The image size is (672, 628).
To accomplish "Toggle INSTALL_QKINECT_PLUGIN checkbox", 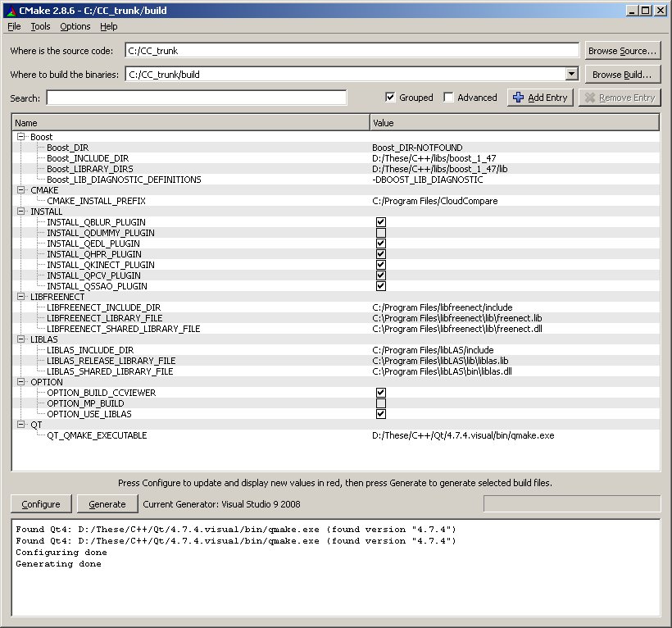I will (x=381, y=265).
